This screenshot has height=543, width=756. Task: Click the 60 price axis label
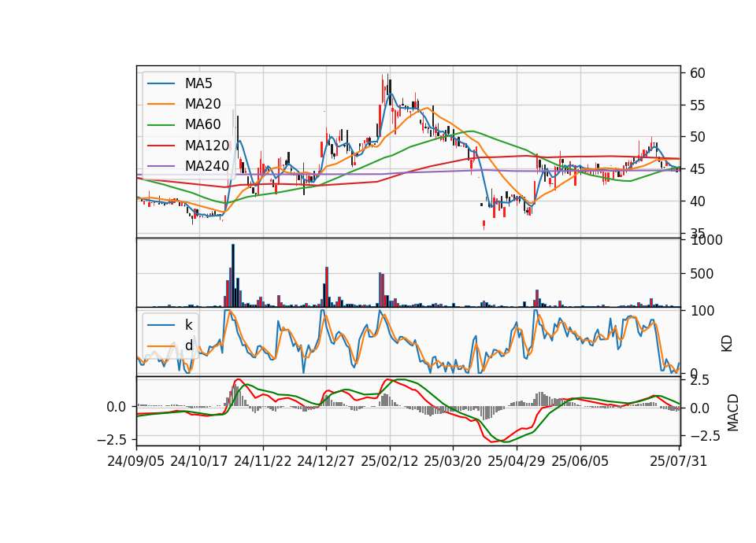(x=697, y=73)
